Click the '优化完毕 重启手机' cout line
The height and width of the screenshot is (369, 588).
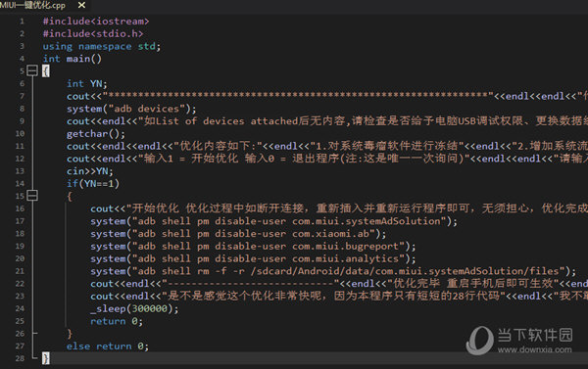(x=339, y=284)
